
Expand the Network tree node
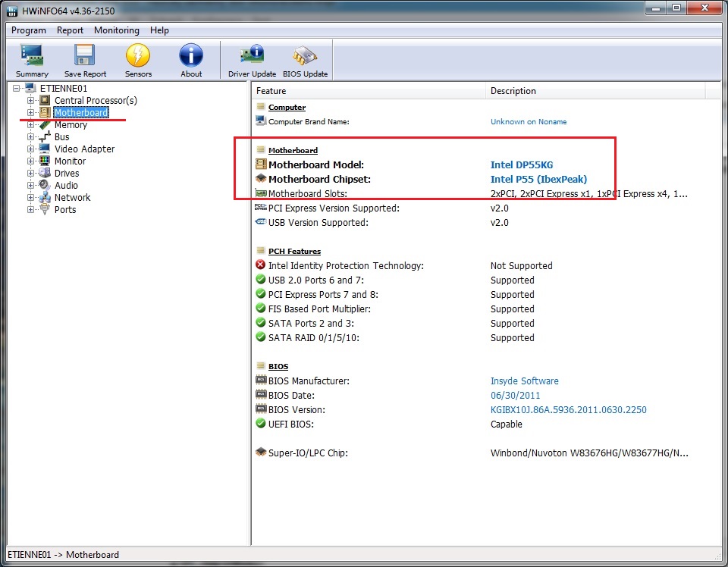[x=30, y=197]
